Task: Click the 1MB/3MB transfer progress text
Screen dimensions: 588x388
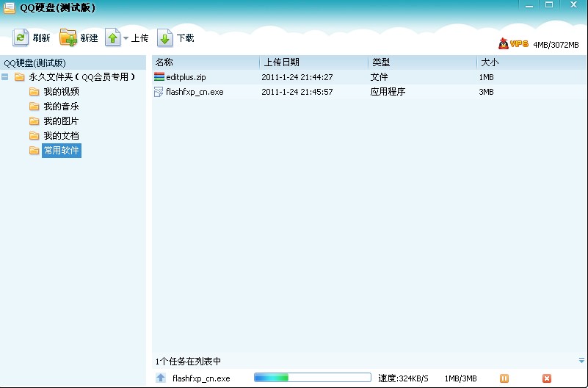Action: pyautogui.click(x=460, y=378)
